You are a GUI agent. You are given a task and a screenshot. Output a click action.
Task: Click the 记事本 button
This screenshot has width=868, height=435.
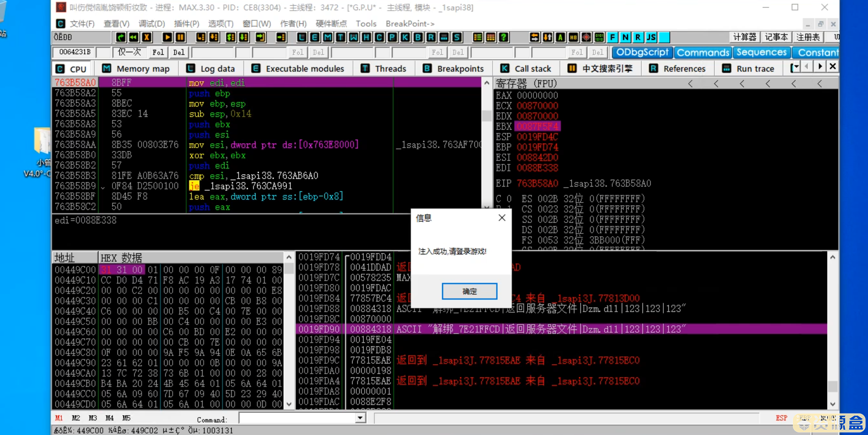pos(776,37)
